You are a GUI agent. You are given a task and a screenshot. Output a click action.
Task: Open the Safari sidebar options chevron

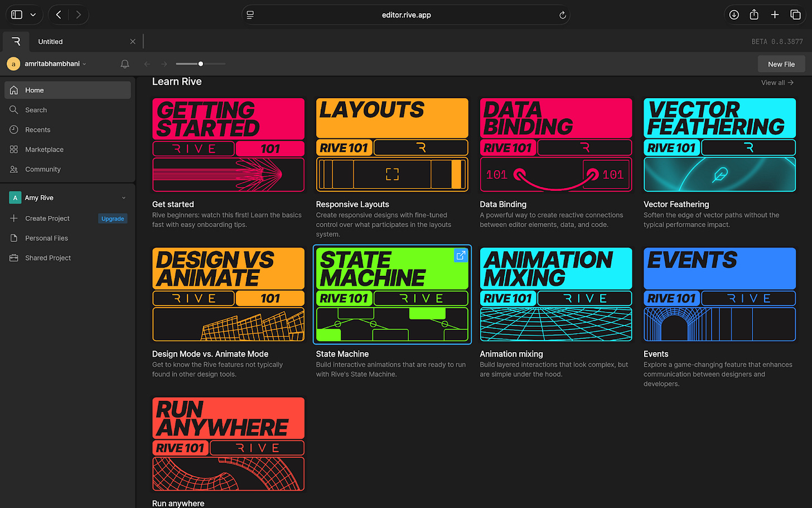coord(33,15)
